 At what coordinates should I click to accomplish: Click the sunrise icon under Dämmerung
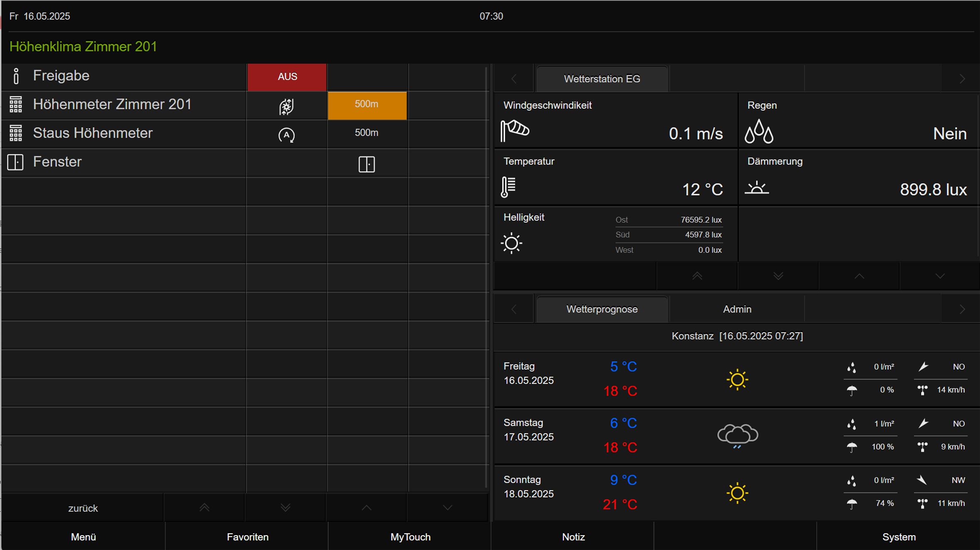pyautogui.click(x=756, y=188)
